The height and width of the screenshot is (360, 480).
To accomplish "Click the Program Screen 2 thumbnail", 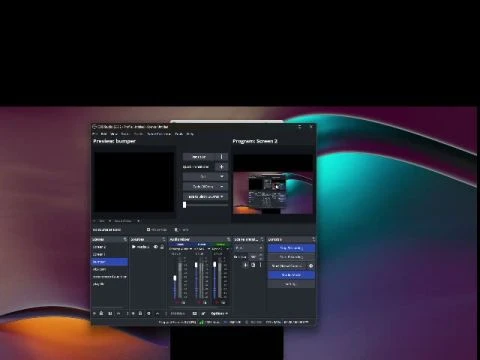I will pos(273,184).
